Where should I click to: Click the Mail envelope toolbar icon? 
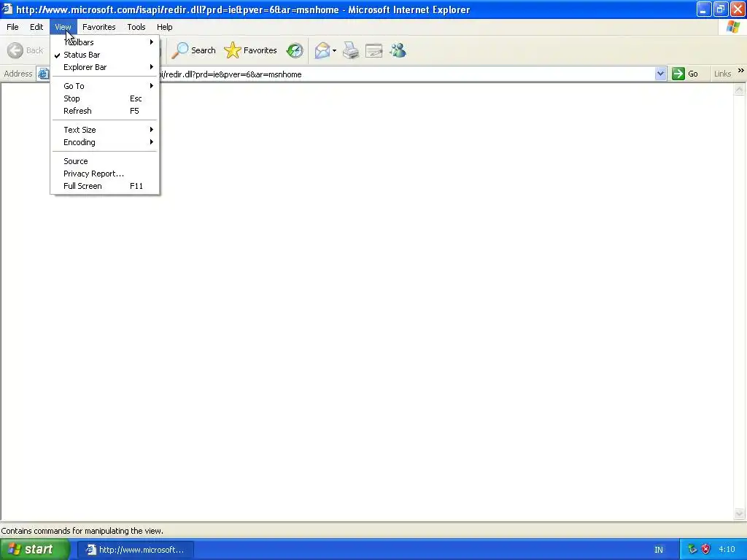[322, 50]
